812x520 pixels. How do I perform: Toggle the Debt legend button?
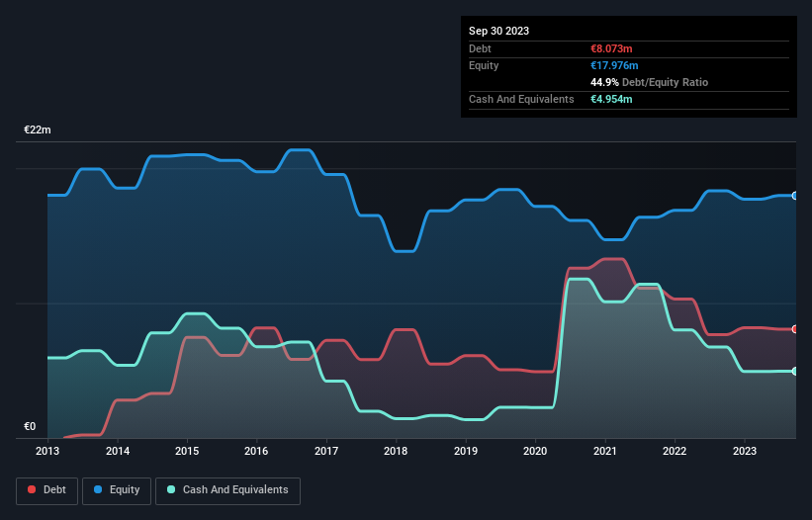(47, 490)
